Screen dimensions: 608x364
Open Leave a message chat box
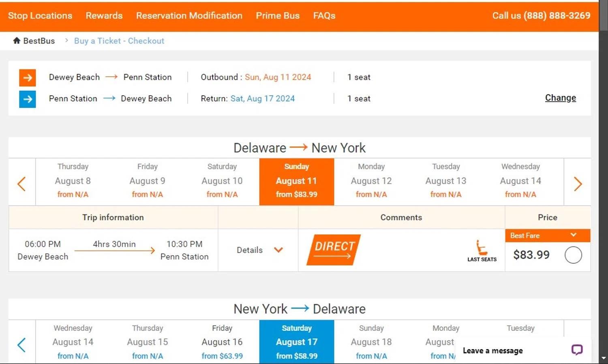523,350
